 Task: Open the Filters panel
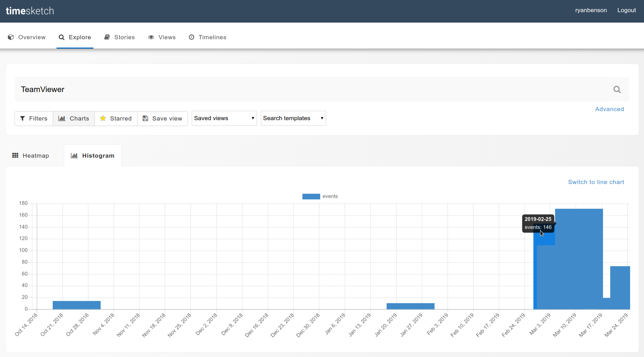coord(34,118)
